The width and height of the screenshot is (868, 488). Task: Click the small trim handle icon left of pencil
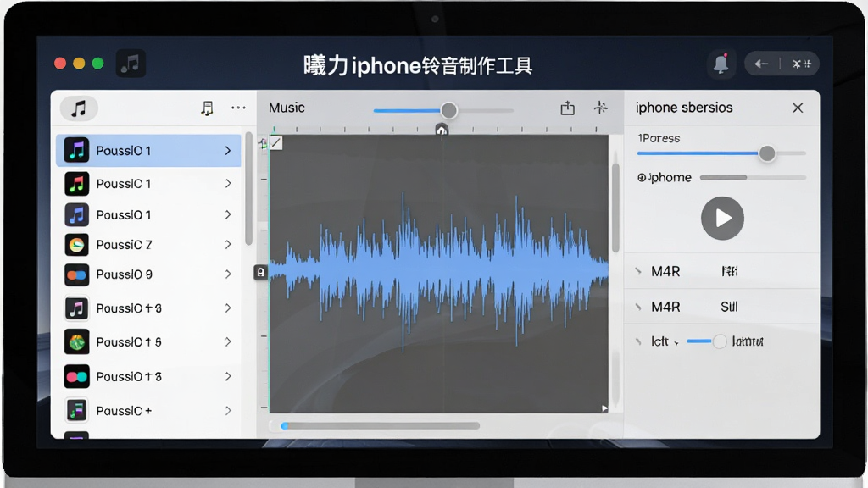pyautogui.click(x=263, y=144)
